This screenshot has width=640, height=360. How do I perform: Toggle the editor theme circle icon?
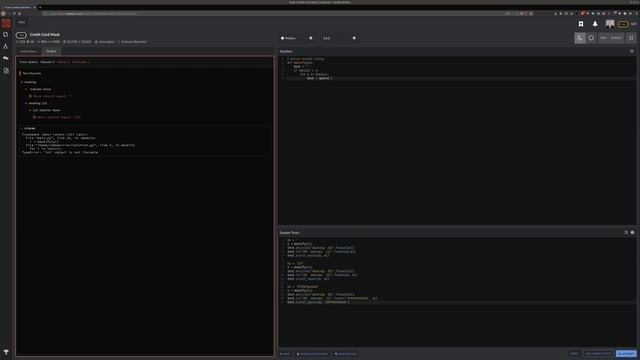[x=591, y=38]
